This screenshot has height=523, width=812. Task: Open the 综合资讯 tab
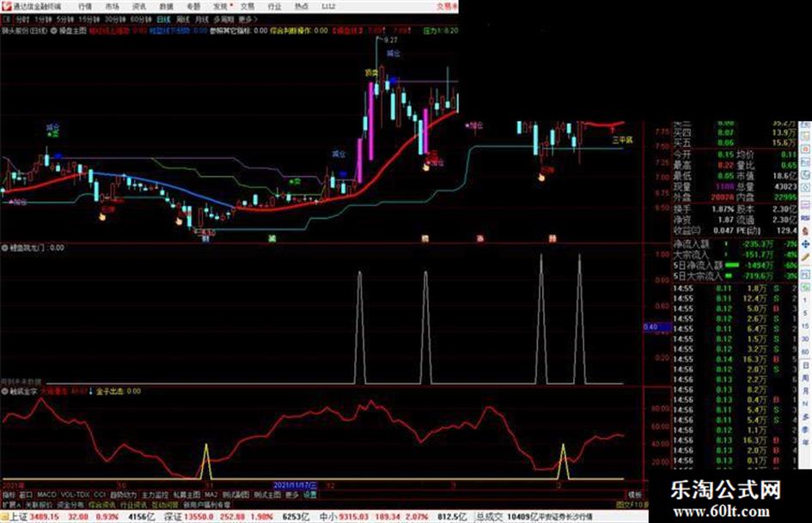point(102,504)
